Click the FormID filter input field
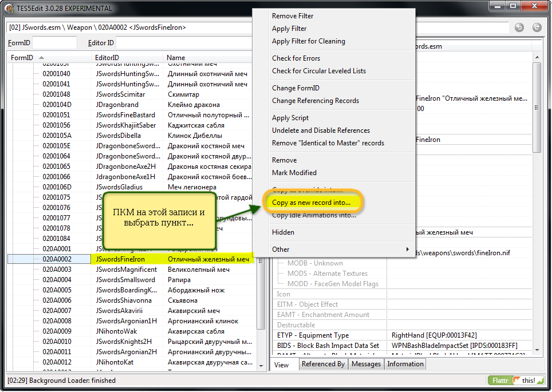The height and width of the screenshot is (392, 552). coord(54,43)
